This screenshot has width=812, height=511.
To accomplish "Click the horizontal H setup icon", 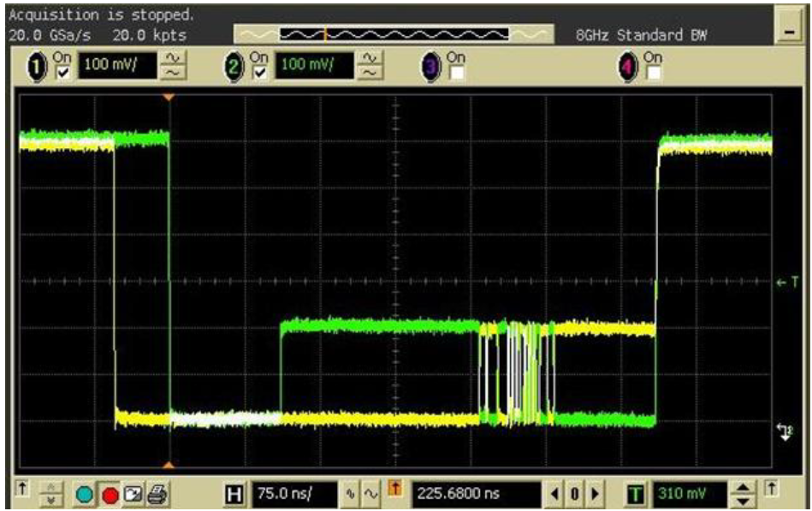I will (x=234, y=494).
